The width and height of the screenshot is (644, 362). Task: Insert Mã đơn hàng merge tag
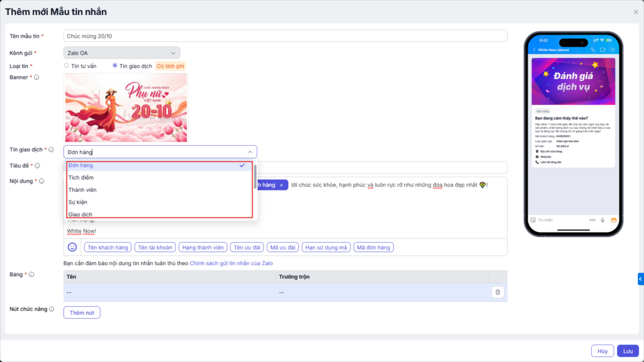coord(374,248)
